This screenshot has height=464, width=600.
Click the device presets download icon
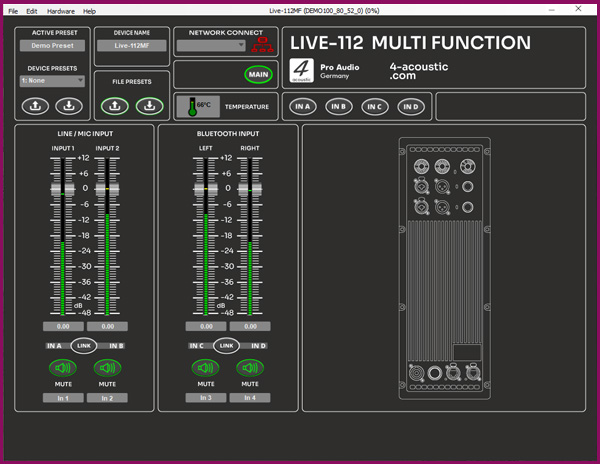tap(69, 105)
